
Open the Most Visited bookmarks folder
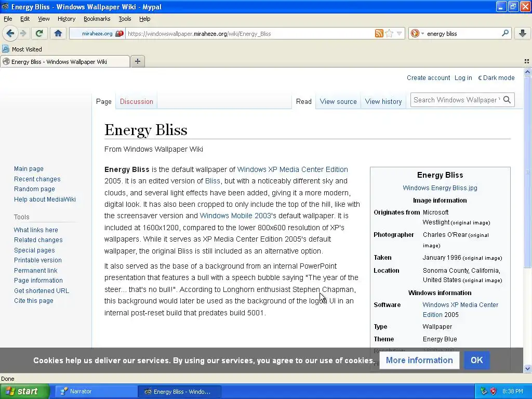(22, 49)
